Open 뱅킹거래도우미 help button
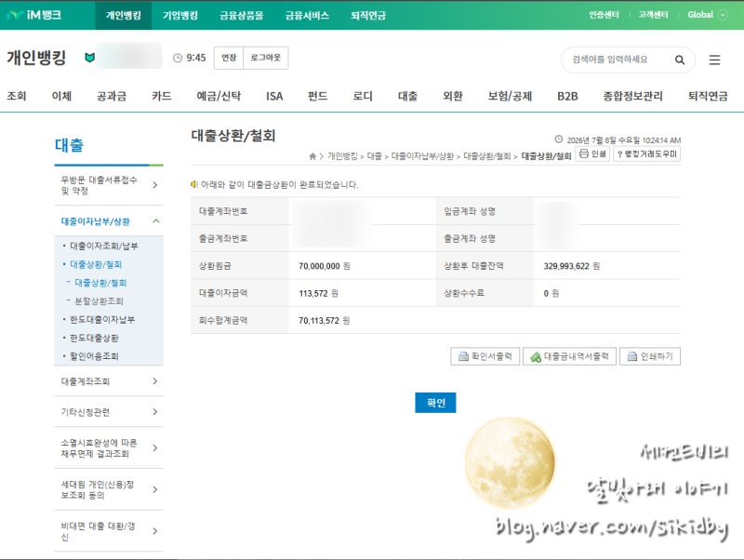744x560 pixels. [x=646, y=153]
